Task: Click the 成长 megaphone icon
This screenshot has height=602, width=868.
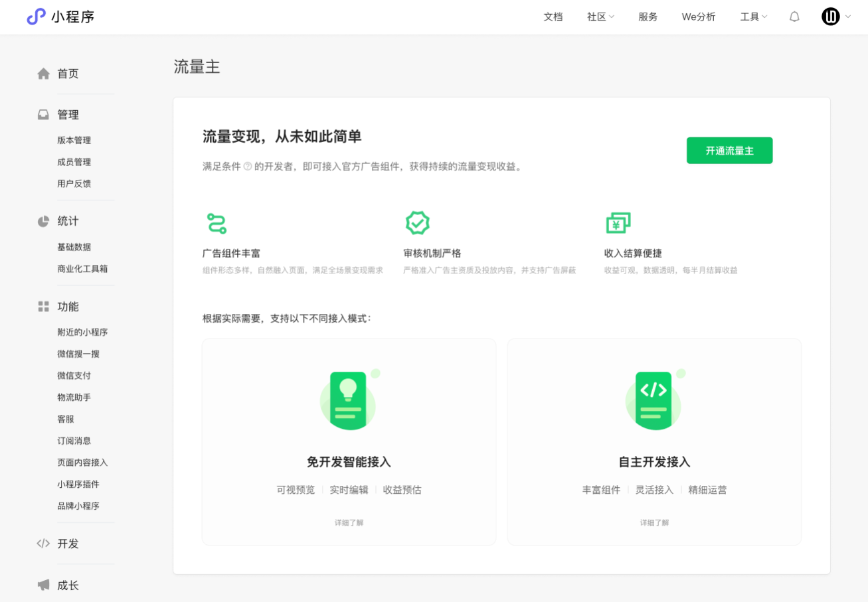Action: 44,585
